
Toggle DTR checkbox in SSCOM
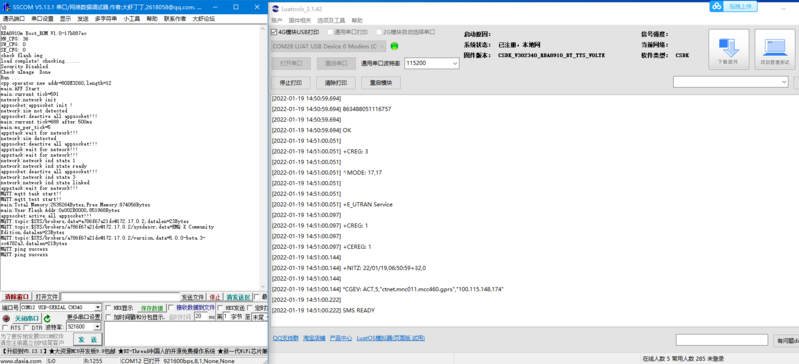click(x=27, y=327)
